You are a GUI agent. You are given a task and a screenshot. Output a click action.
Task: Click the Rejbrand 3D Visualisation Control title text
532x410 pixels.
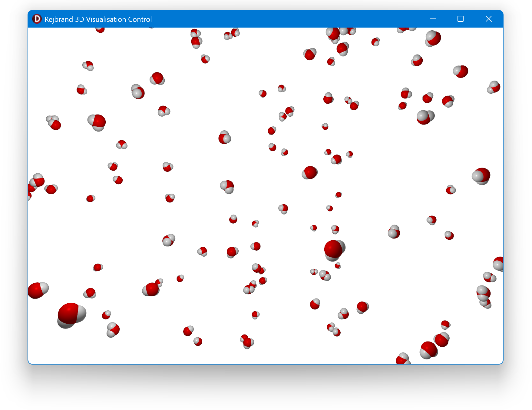pyautogui.click(x=98, y=19)
